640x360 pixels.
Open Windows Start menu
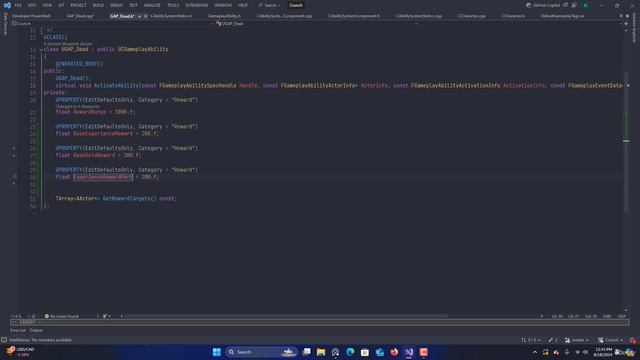(217, 352)
